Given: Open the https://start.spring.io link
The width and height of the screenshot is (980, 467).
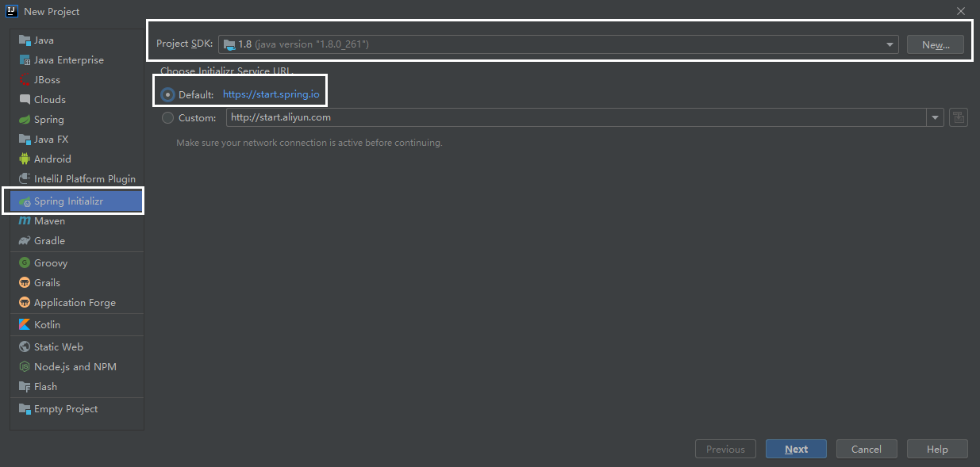Looking at the screenshot, I should (271, 94).
